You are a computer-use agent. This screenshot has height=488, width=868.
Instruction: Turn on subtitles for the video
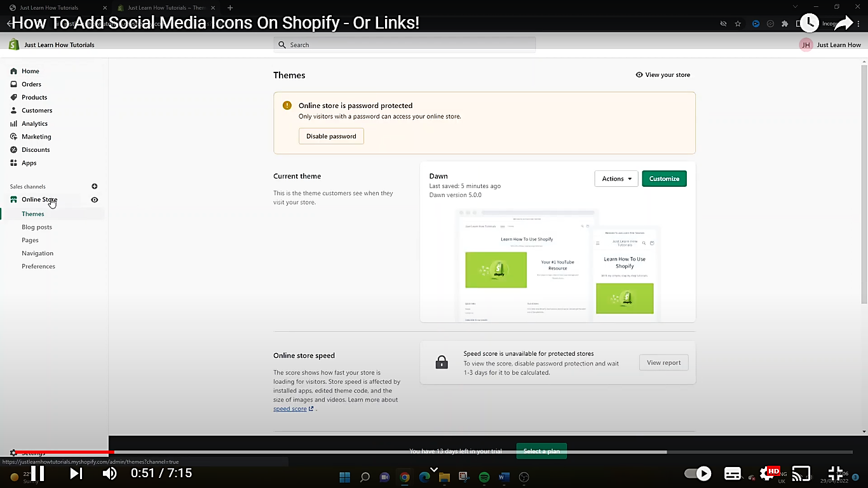point(733,473)
